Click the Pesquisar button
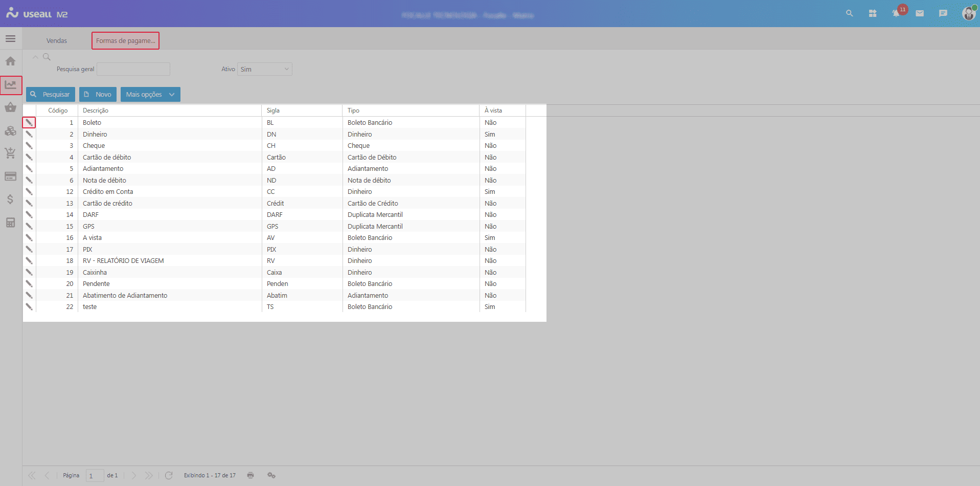Screen dimensions: 980x486 pos(51,95)
